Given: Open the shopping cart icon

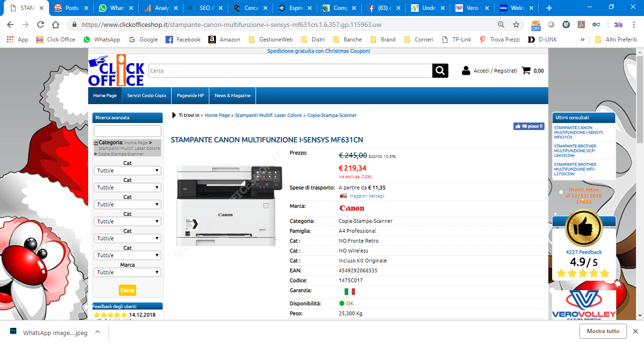Looking at the screenshot, I should coord(526,71).
